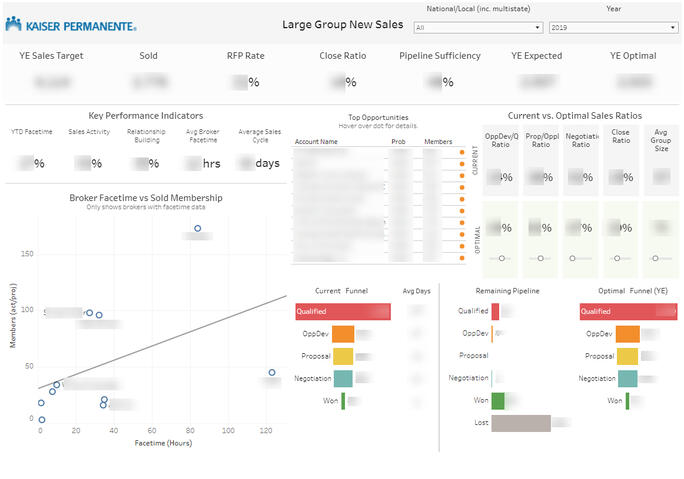The width and height of the screenshot is (684, 479).
Task: Select the yellow Proposal bar in Current Funnel
Action: [343, 356]
